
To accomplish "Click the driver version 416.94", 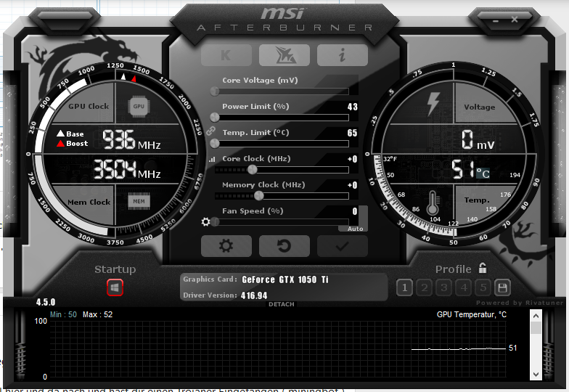I will pyautogui.click(x=254, y=295).
